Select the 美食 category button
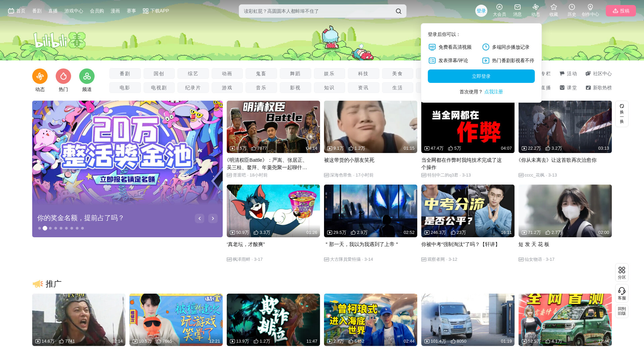The height and width of the screenshot is (349, 644). (397, 73)
